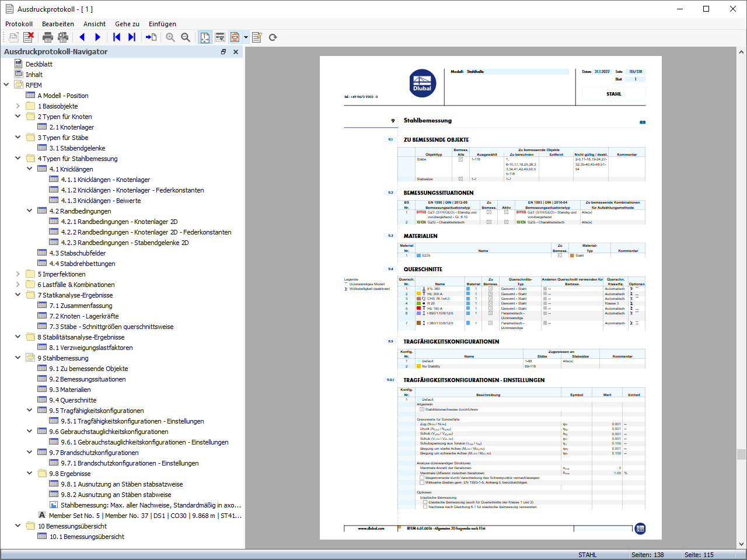747x560 pixels.
Task: Expand the 1 Basisobjekte folder
Action: [x=18, y=106]
